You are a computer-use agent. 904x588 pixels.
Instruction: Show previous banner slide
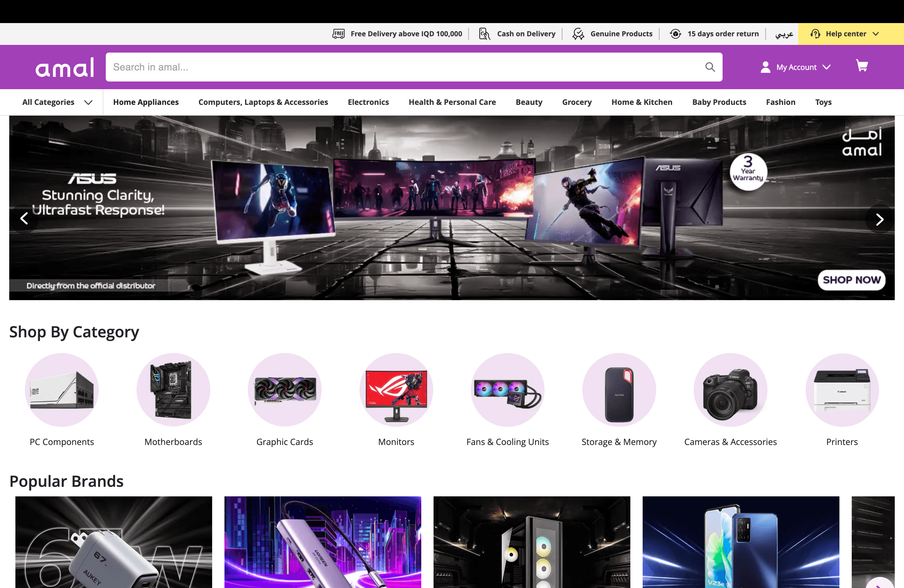pos(24,218)
